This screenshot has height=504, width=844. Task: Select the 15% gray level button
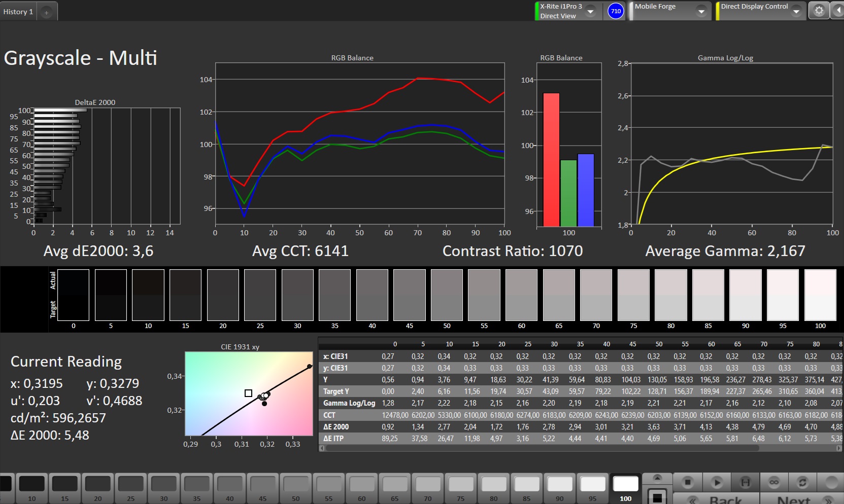point(65,488)
